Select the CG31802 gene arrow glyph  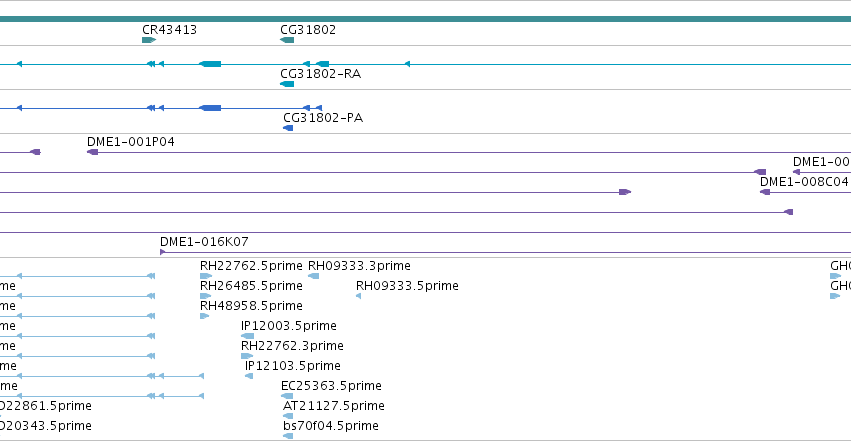[x=287, y=40]
